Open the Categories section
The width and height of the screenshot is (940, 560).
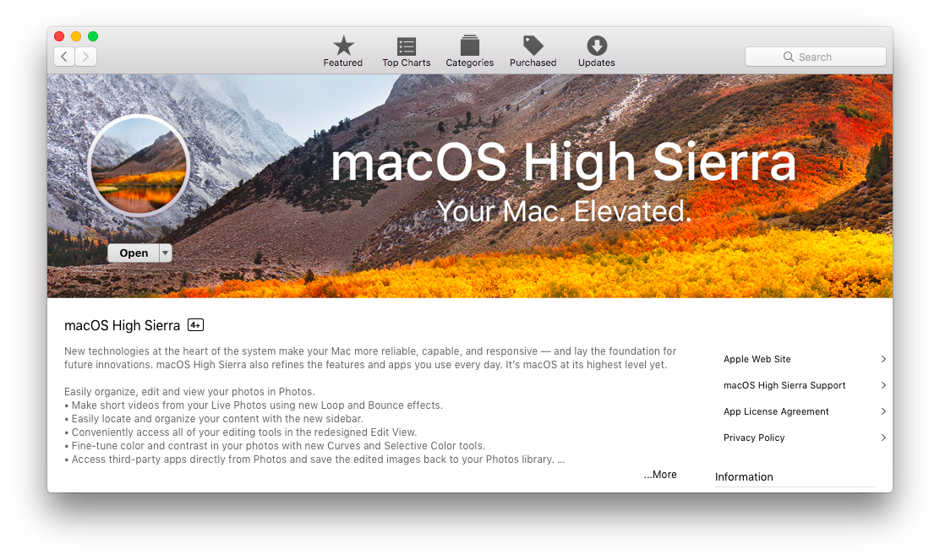[x=469, y=52]
